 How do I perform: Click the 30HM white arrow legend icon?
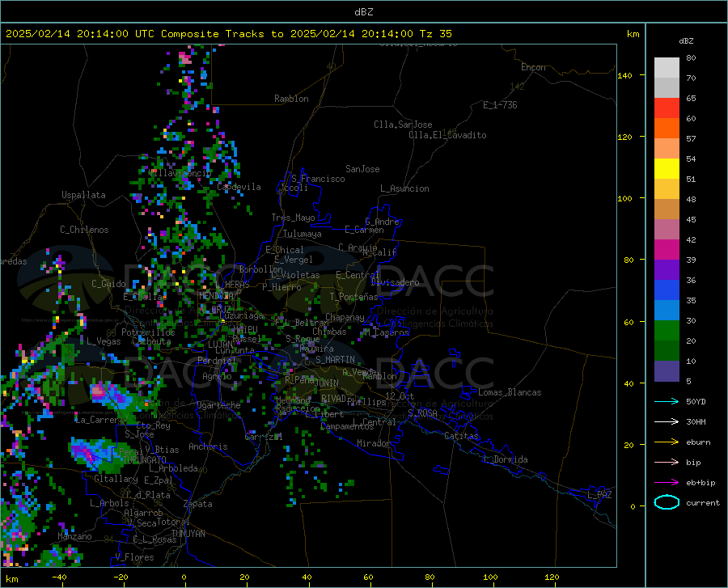(667, 422)
